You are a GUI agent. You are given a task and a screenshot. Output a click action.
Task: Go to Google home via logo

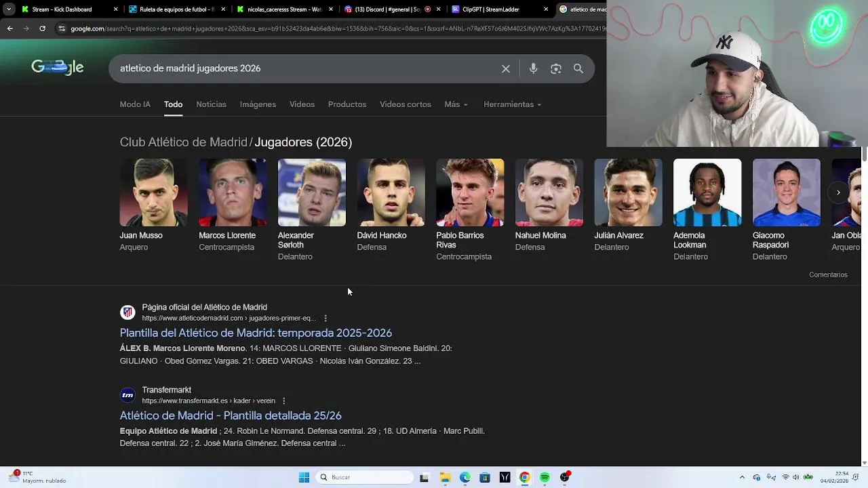(58, 67)
